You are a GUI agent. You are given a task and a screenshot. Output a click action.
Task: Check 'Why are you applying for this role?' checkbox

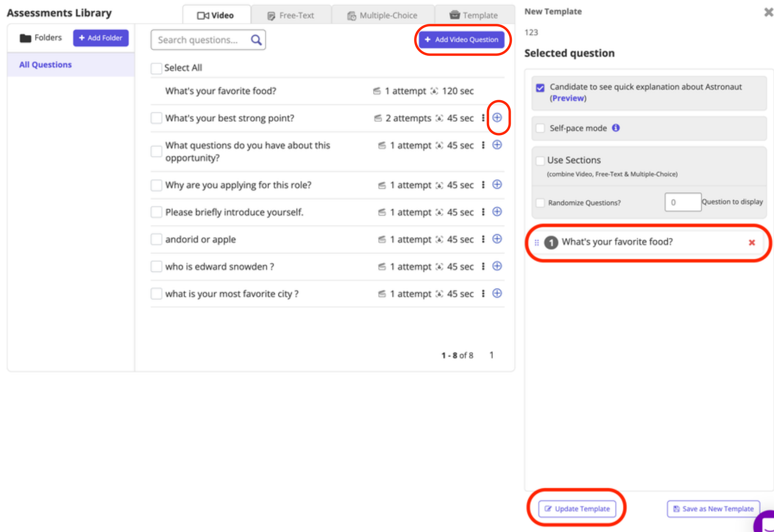click(156, 185)
